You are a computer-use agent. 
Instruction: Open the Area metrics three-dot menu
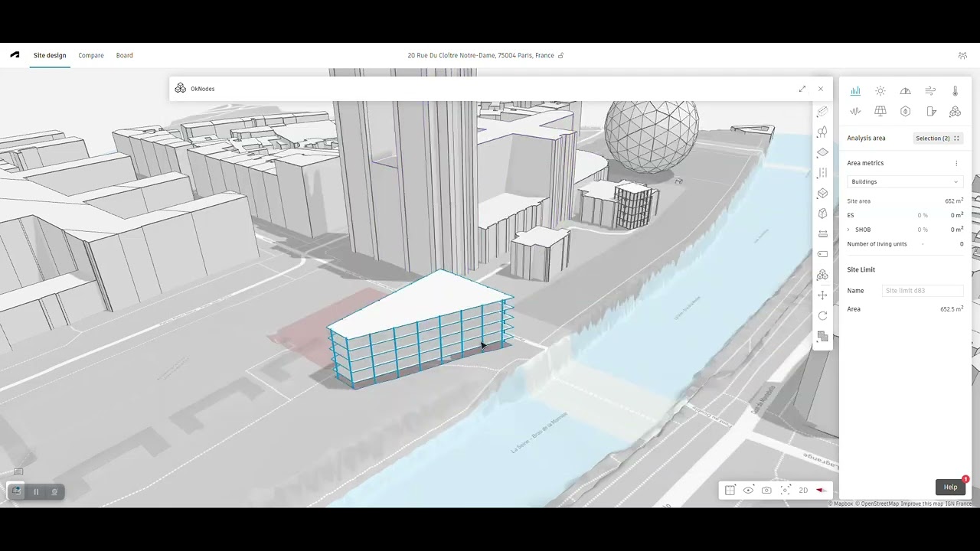(956, 163)
